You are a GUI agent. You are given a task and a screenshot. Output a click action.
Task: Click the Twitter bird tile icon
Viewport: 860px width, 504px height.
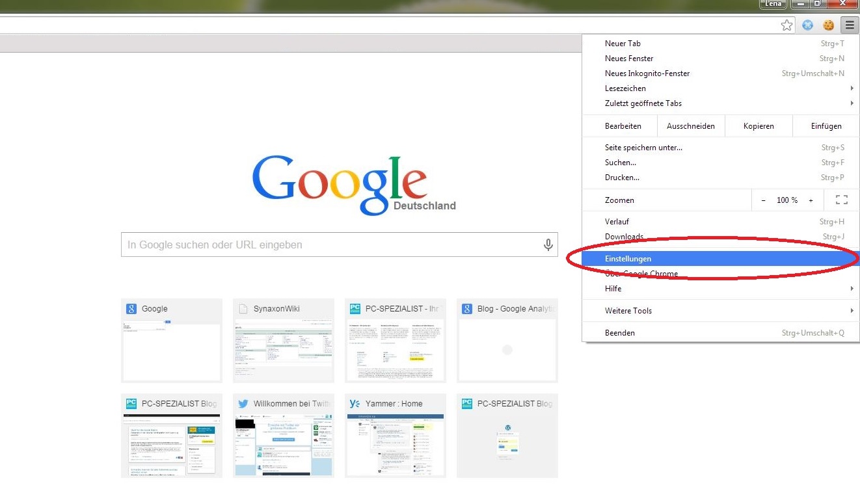click(x=243, y=403)
